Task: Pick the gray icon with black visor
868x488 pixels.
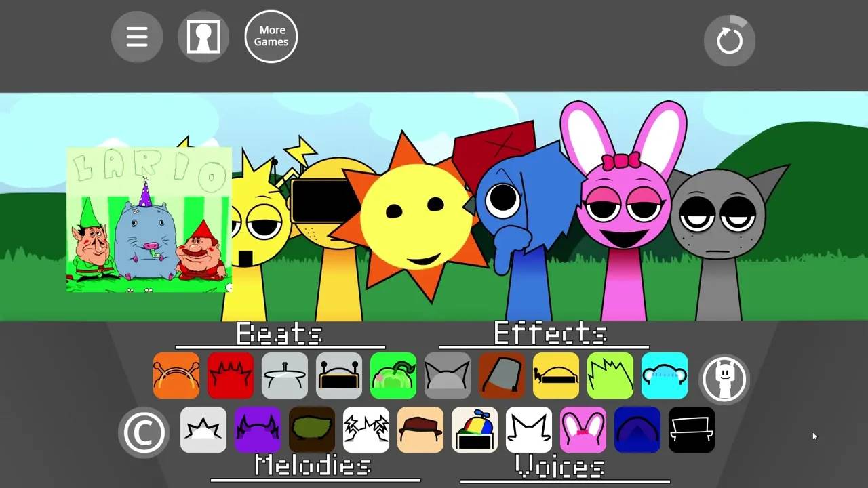Action: (339, 375)
